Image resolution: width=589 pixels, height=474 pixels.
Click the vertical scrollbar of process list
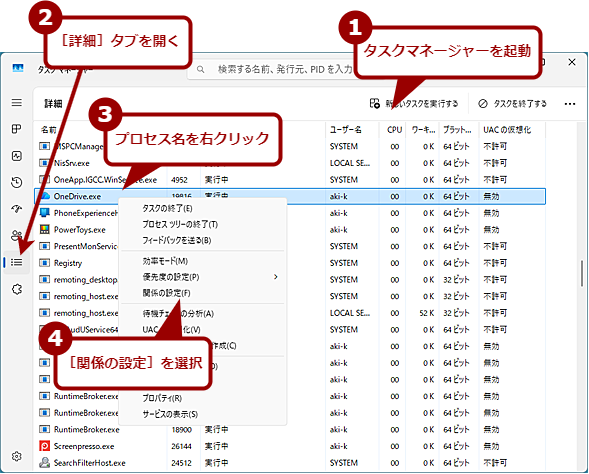click(582, 274)
